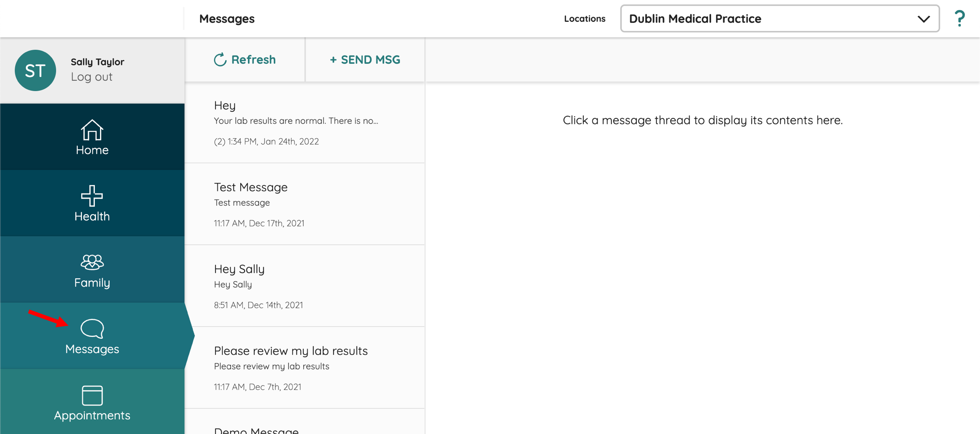The height and width of the screenshot is (434, 980).
Task: Click the Sally Taylor name label
Action: (x=98, y=62)
